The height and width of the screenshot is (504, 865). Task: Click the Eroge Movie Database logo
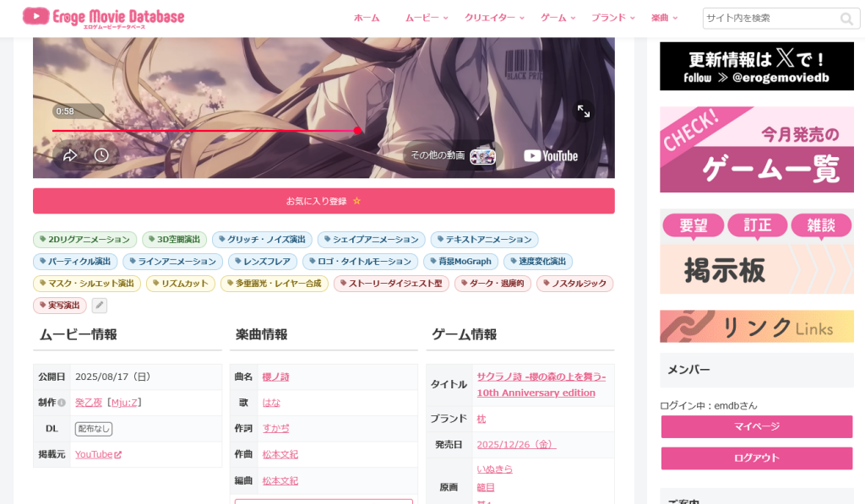pyautogui.click(x=104, y=18)
